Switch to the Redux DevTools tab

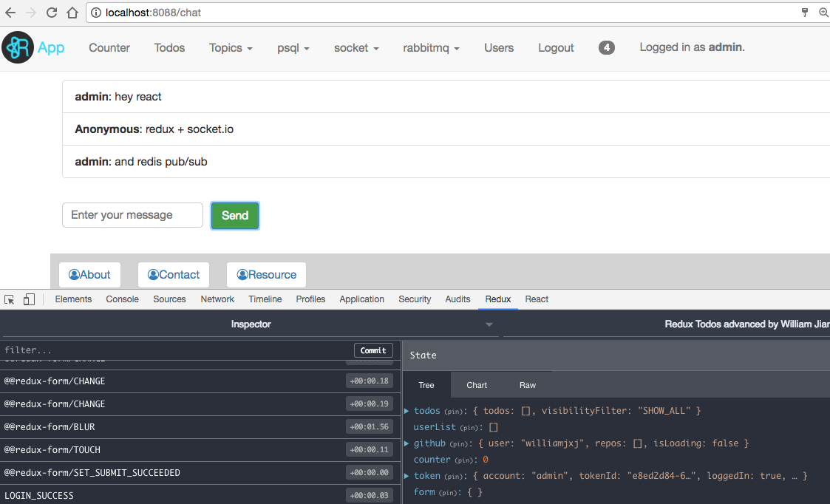click(498, 299)
